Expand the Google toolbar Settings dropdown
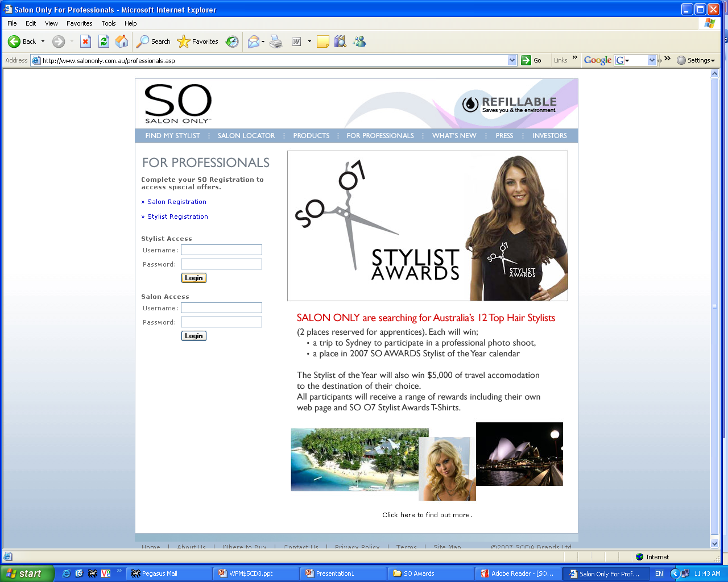The height and width of the screenshot is (582, 728). [696, 60]
